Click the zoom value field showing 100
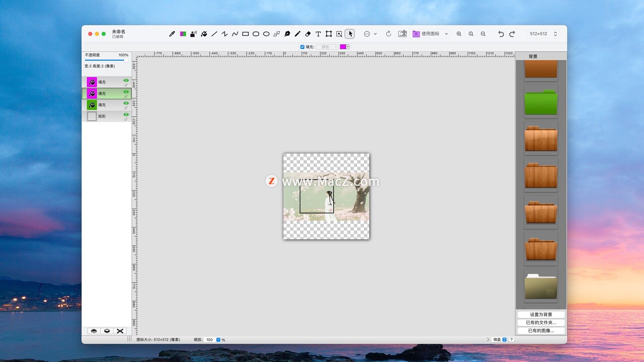Screen dimensions: 644x362 click(210, 340)
